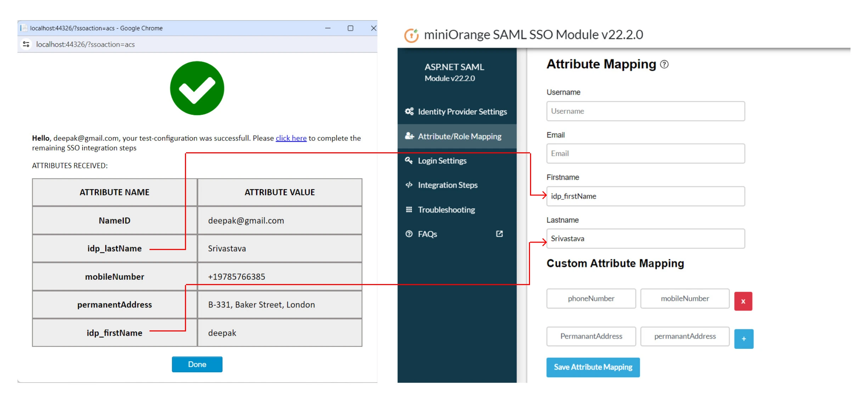Click the permanantAddress attribute value field
This screenshot has width=868, height=403.
[685, 336]
